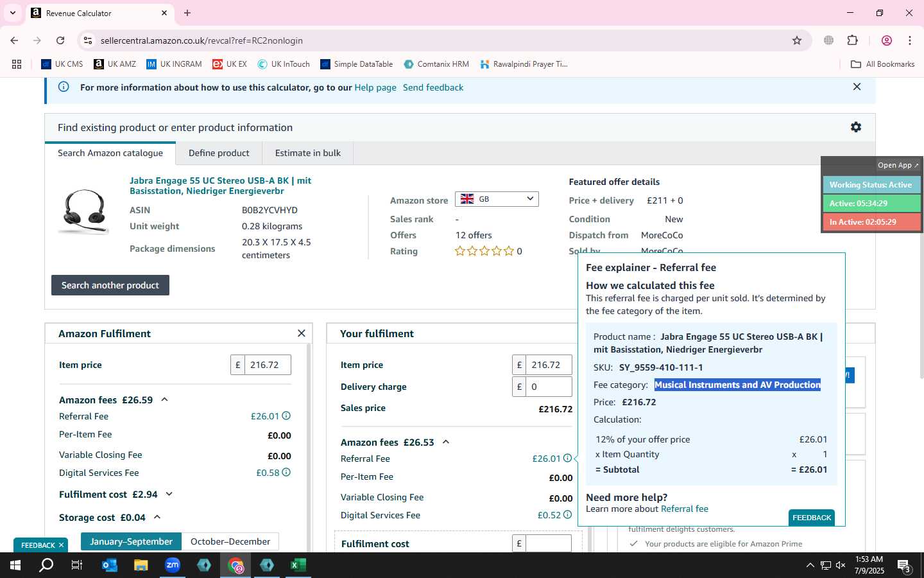Open the Referral fee learn more link
The height and width of the screenshot is (578, 924).
(x=685, y=509)
